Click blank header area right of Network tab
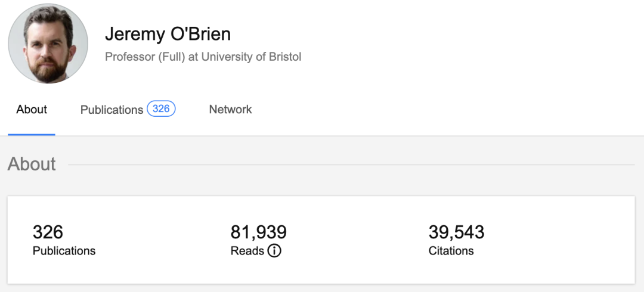Screen dimensions: 644x292 pos(447,110)
